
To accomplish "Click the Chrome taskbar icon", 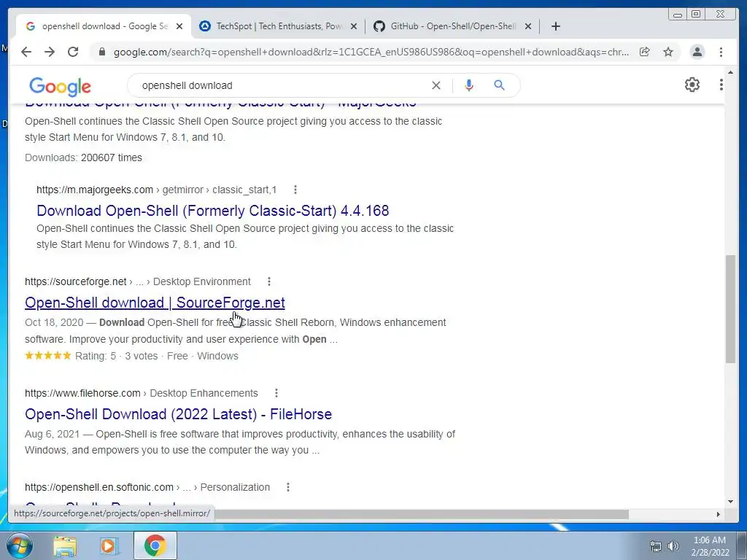I will pyautogui.click(x=155, y=545).
